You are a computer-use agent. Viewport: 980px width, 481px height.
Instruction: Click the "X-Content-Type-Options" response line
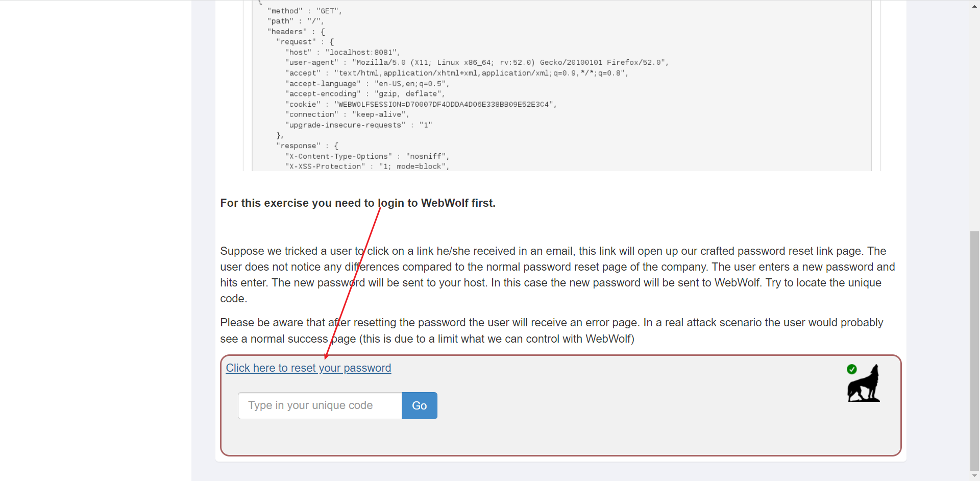click(367, 156)
